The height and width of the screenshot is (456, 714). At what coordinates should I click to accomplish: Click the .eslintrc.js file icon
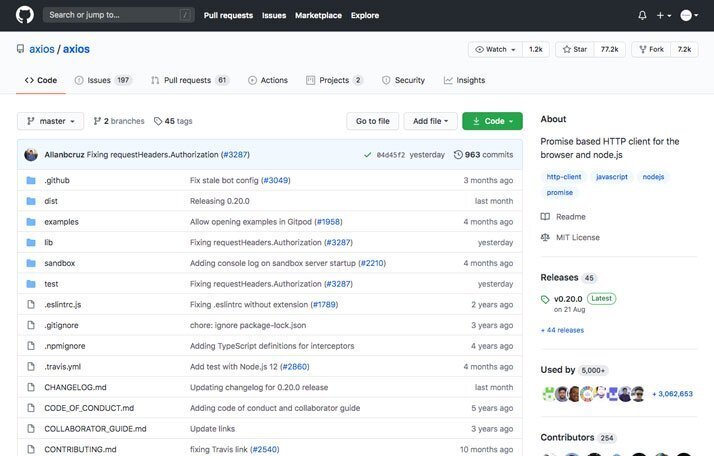(31, 304)
